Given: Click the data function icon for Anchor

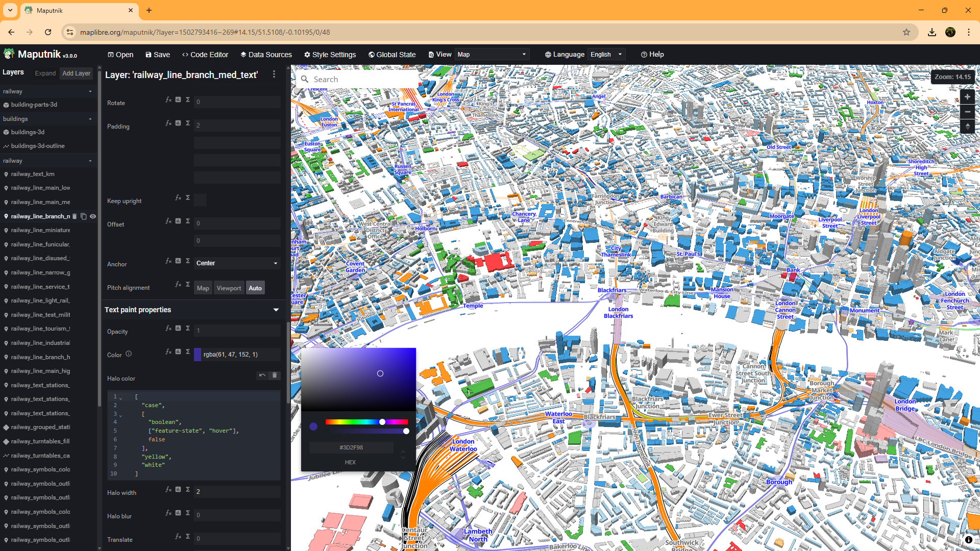Looking at the screenshot, I should click(x=178, y=261).
